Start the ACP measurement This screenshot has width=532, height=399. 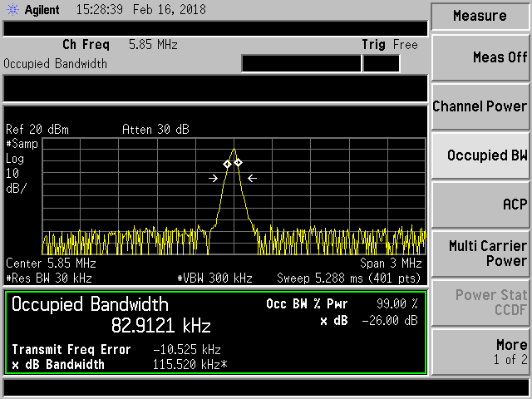480,204
